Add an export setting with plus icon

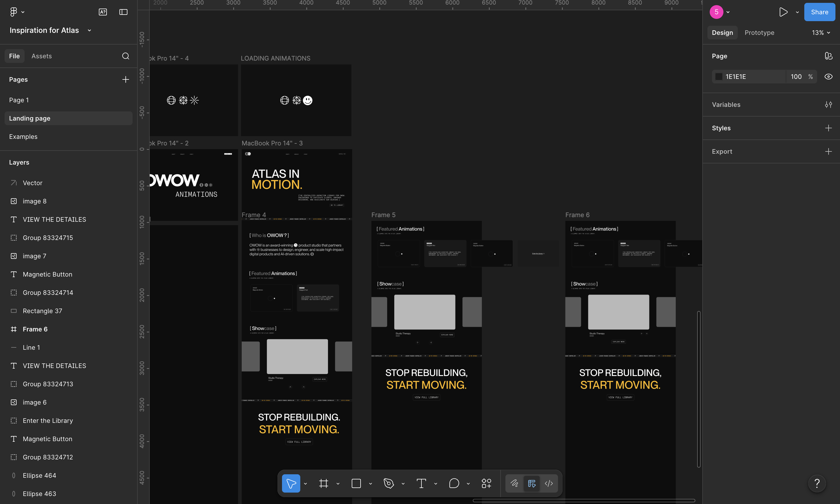pos(829,151)
